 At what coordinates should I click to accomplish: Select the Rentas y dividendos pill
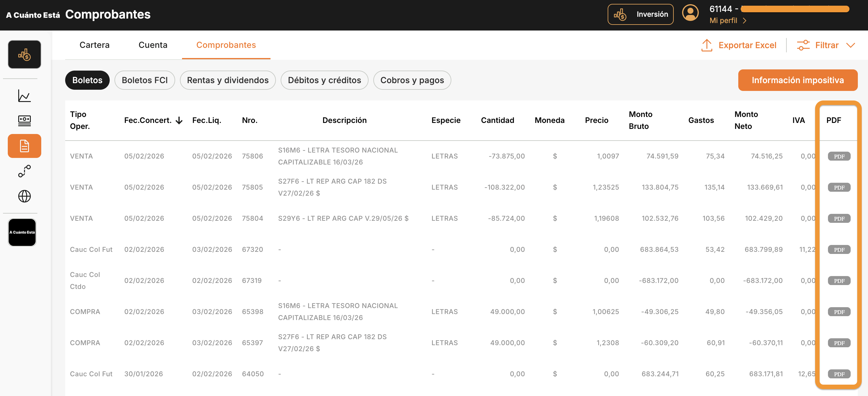[x=228, y=80]
